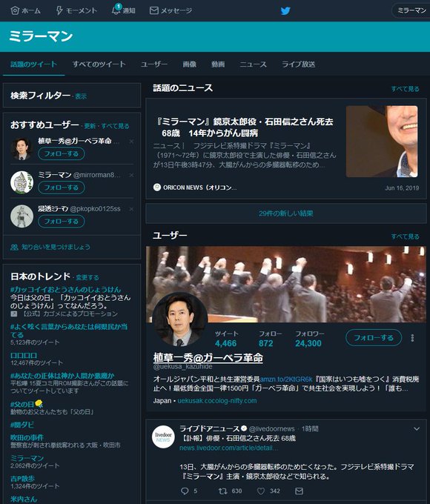
Task: Click the ミラーマン search box at top right
Action: (x=411, y=10)
